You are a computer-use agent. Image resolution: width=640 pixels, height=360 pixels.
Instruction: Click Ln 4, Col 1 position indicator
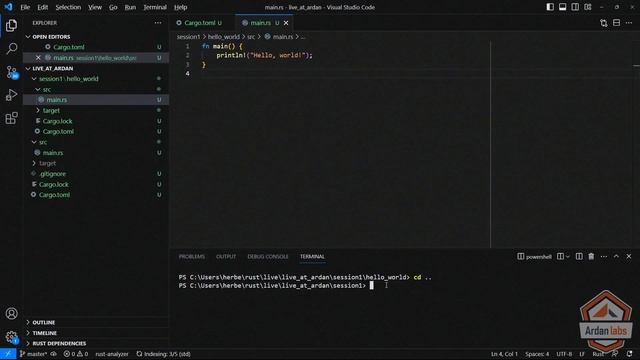point(504,354)
